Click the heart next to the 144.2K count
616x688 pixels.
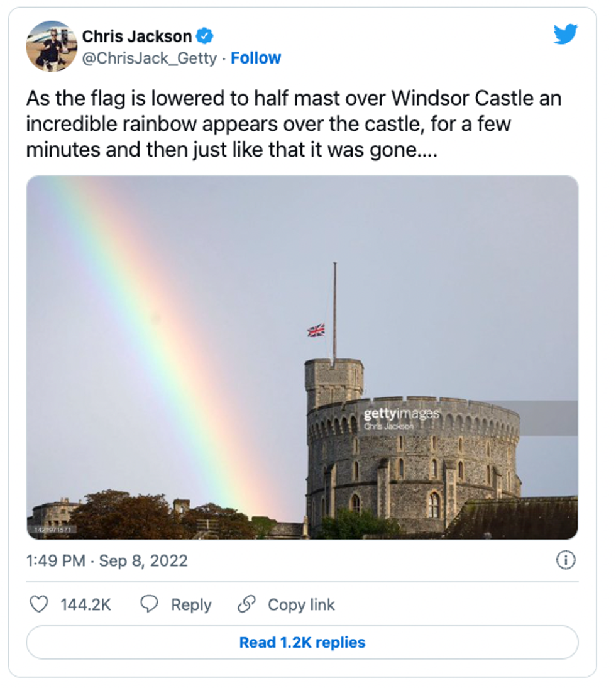pyautogui.click(x=39, y=604)
